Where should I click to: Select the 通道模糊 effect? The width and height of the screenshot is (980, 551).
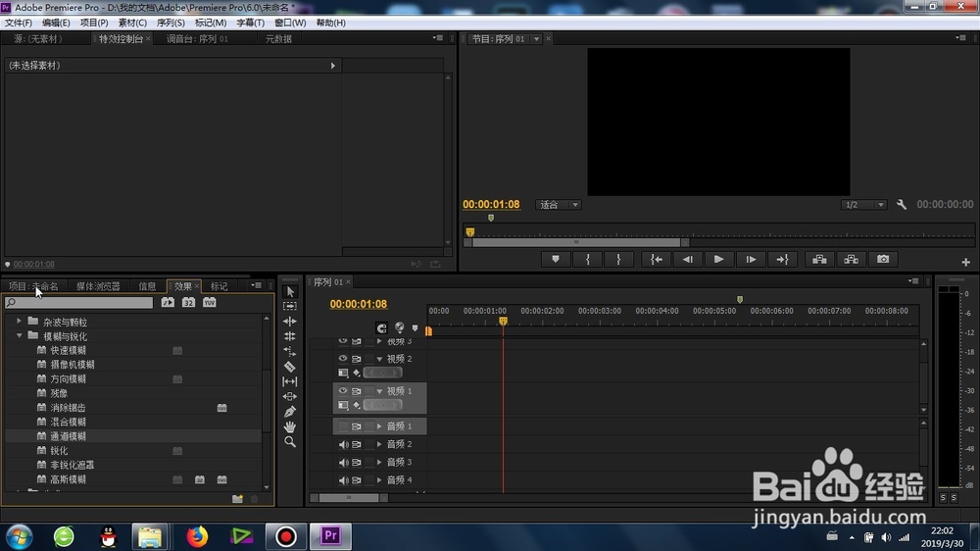pyautogui.click(x=69, y=436)
